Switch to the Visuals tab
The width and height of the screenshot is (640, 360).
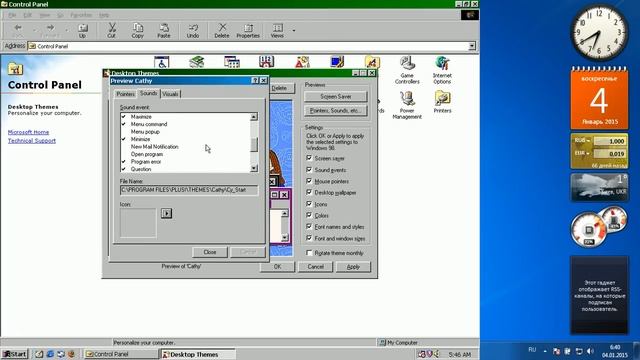point(170,94)
